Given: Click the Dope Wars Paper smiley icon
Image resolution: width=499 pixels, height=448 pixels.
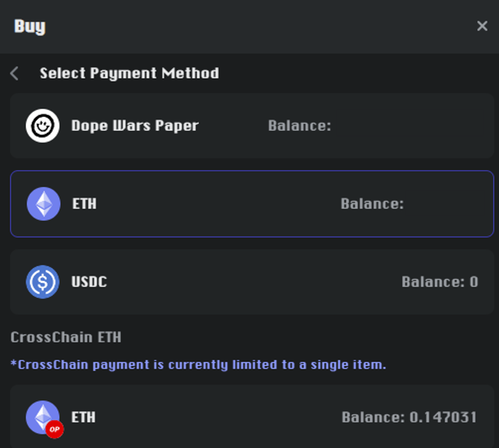Looking at the screenshot, I should [43, 126].
